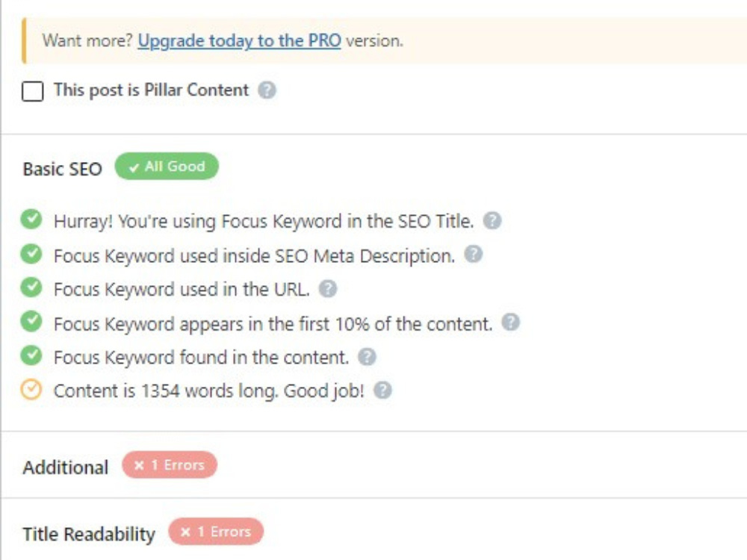Expand the Title Readability section
Viewport: 747px width, 560px height.
tap(89, 535)
